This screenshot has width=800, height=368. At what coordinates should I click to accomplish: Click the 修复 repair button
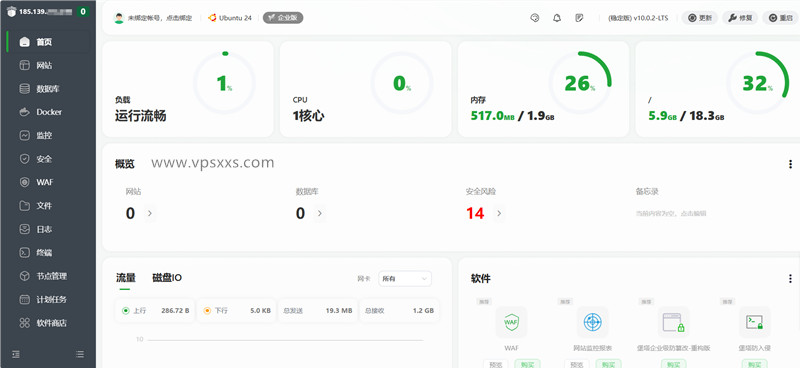point(740,18)
